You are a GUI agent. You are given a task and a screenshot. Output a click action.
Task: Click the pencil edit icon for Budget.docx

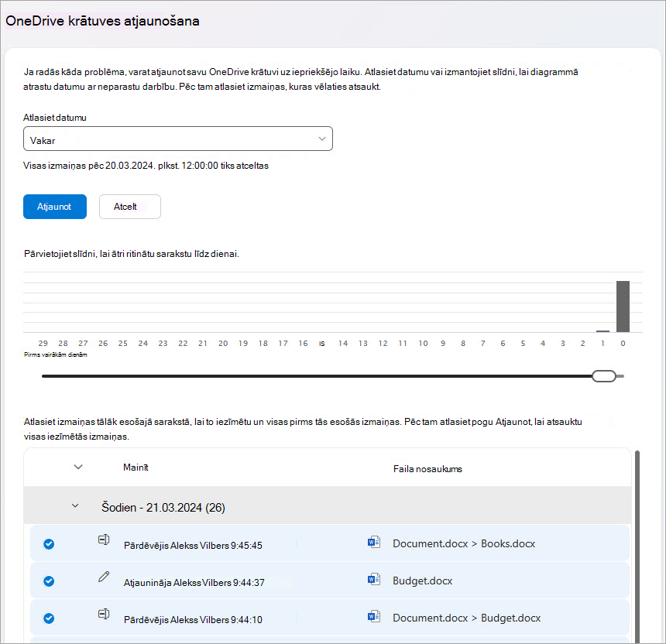(104, 577)
